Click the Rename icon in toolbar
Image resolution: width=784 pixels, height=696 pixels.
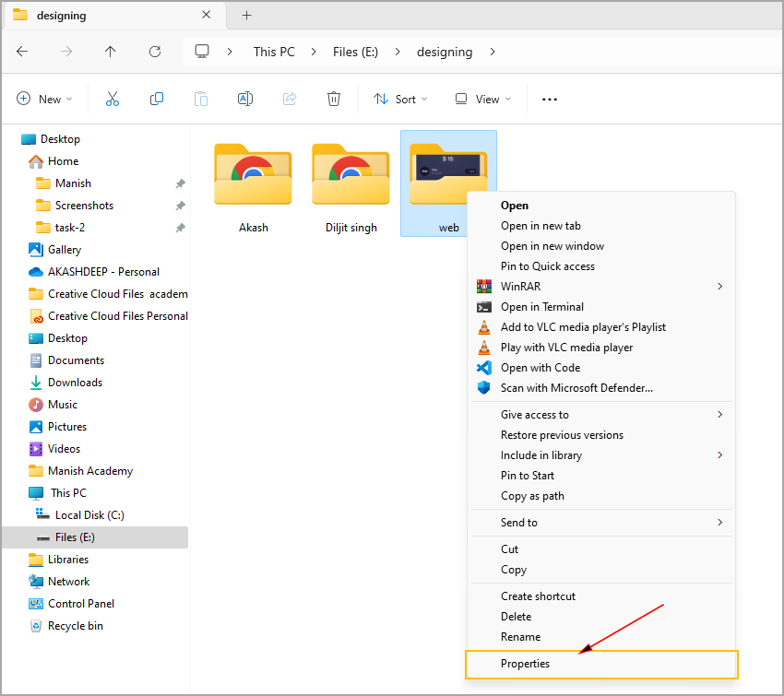[245, 100]
